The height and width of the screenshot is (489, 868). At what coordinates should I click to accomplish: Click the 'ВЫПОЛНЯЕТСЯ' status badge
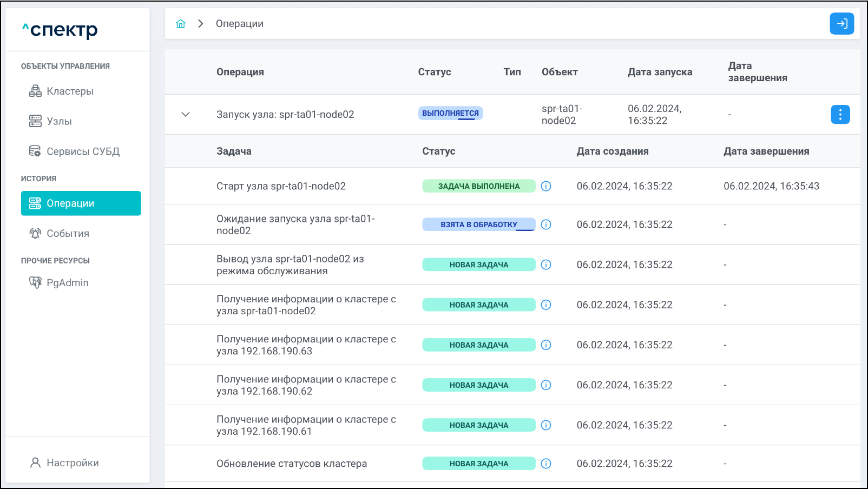click(x=450, y=114)
